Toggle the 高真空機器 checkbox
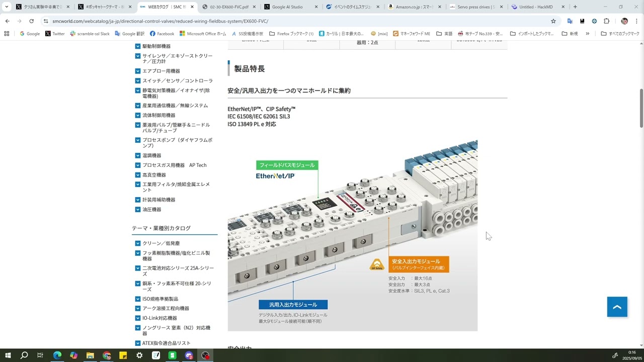 point(138,175)
